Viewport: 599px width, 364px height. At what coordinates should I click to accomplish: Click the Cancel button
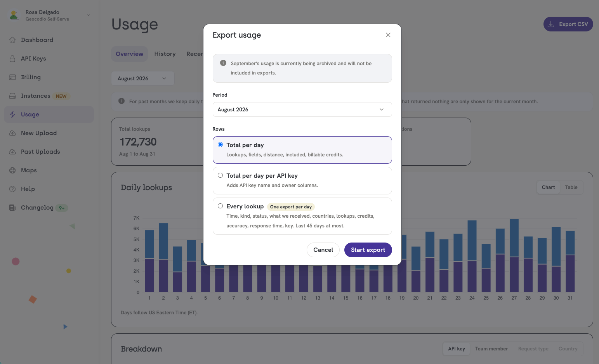pyautogui.click(x=323, y=250)
